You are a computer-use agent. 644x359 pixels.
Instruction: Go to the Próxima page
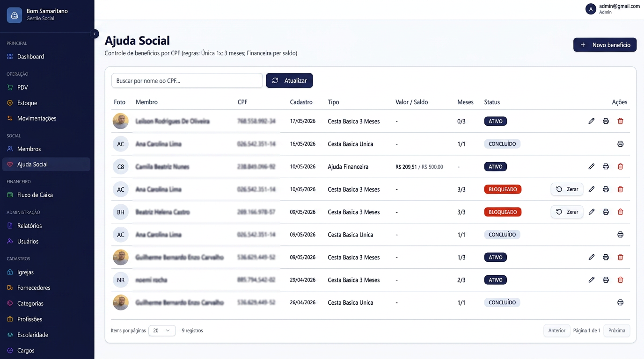coord(617,330)
